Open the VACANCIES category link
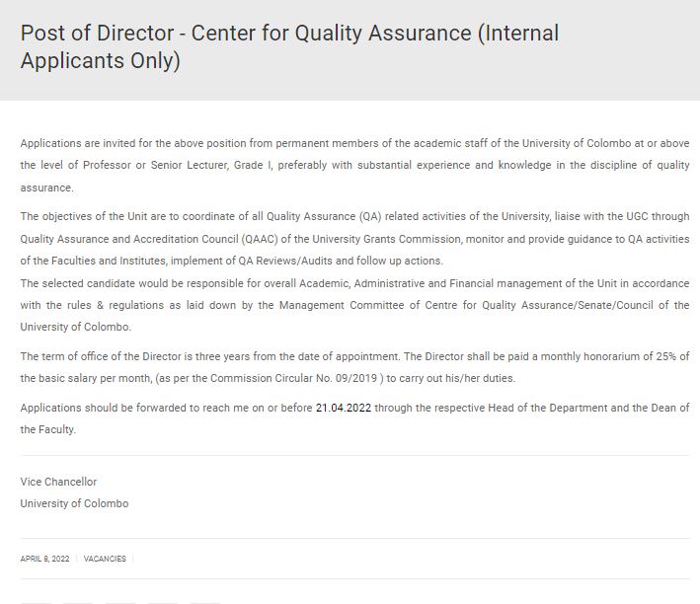 click(105, 559)
